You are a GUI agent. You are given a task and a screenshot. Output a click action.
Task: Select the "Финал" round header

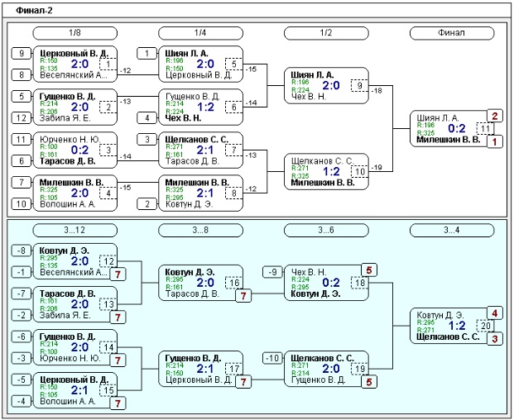(452, 33)
